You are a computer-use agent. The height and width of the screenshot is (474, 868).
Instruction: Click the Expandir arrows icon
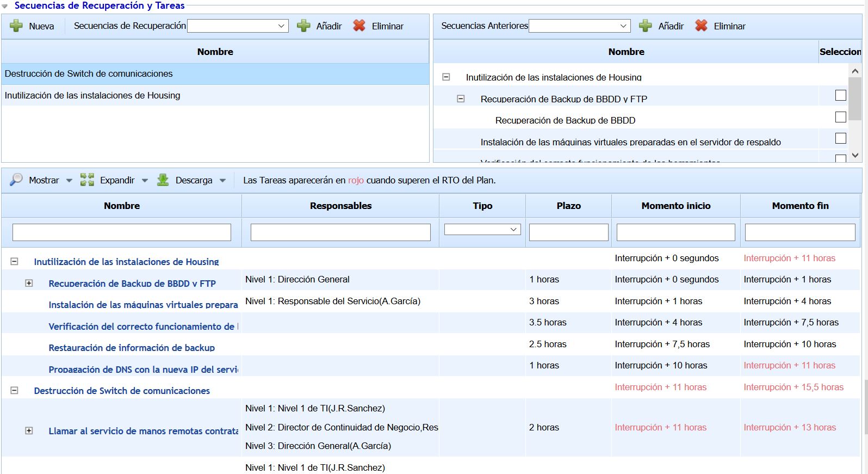click(87, 180)
